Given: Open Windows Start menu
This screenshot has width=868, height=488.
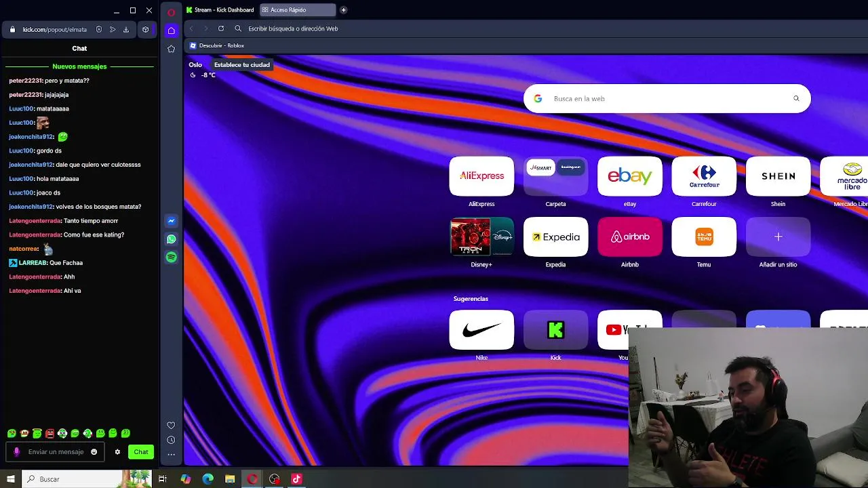Looking at the screenshot, I should pyautogui.click(x=10, y=479).
